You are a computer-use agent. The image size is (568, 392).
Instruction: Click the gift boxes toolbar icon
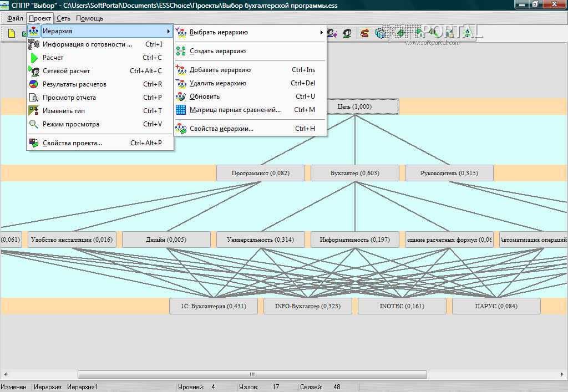pyautogui.click(x=381, y=33)
